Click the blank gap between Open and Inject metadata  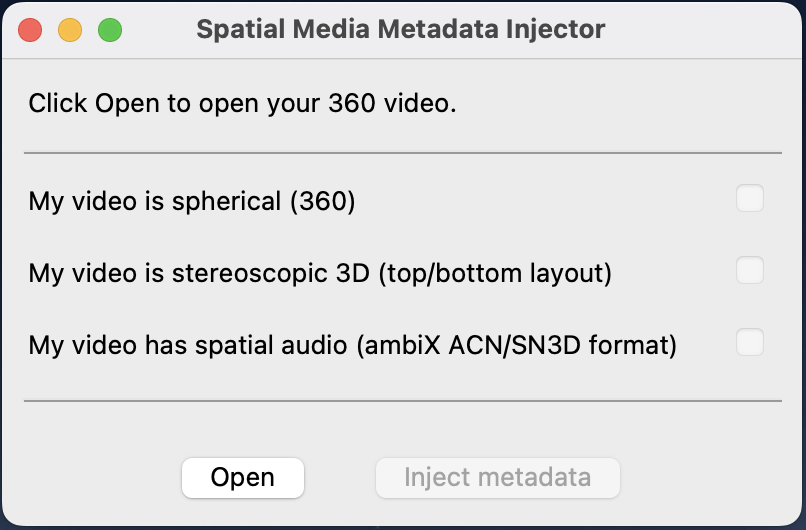click(x=340, y=478)
